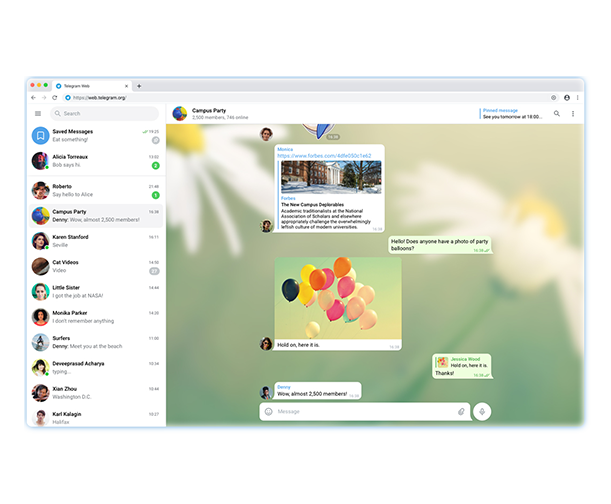
Task: Search within the Campus Party chat
Action: (x=557, y=113)
